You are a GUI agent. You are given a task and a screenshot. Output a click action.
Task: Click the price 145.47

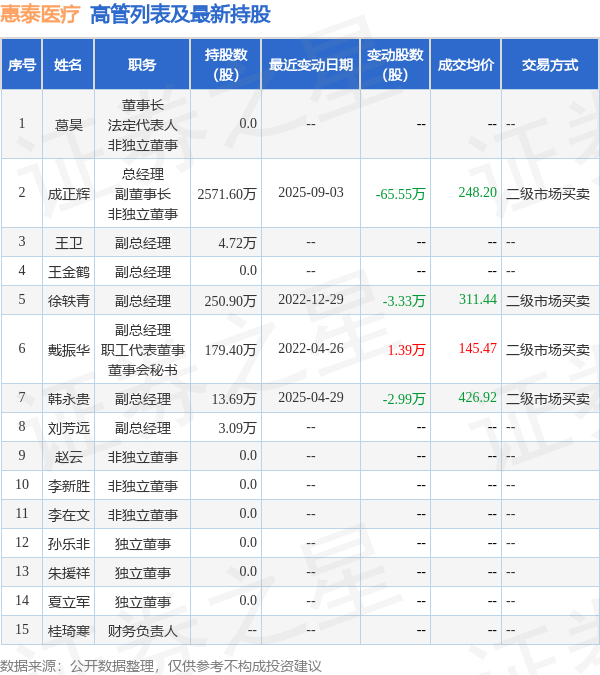click(477, 348)
